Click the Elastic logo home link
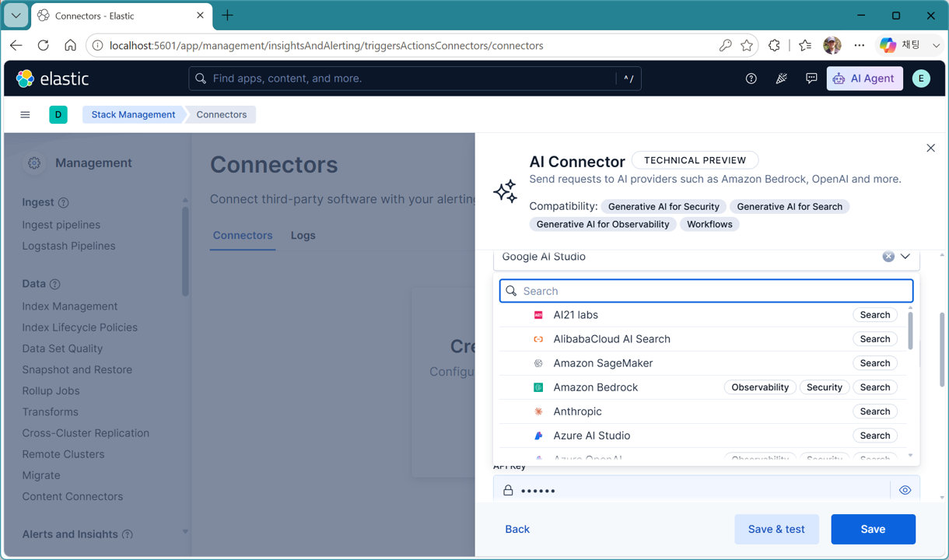949x560 pixels. pos(52,79)
